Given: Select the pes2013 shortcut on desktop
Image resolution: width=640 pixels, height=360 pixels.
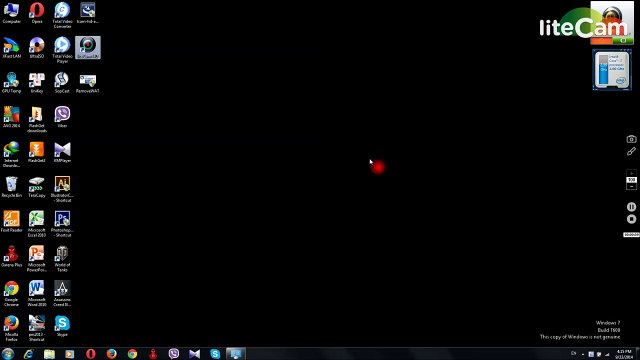Looking at the screenshot, I should 37,329.
